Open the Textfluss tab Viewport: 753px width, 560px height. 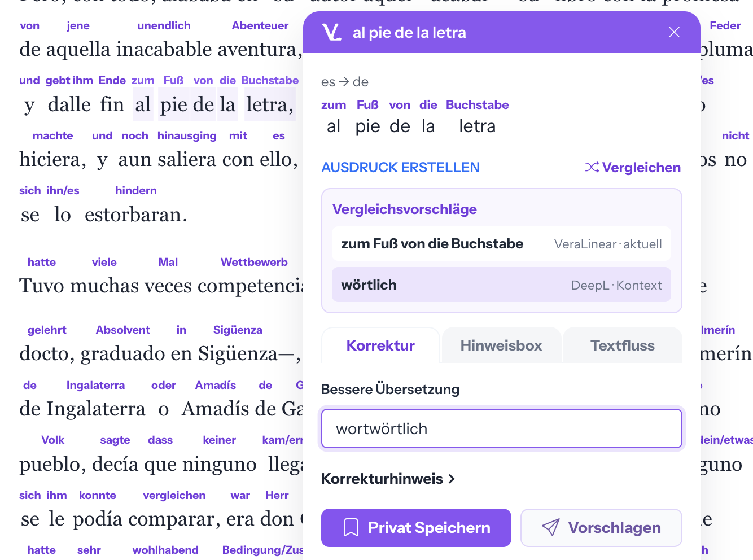pos(623,345)
